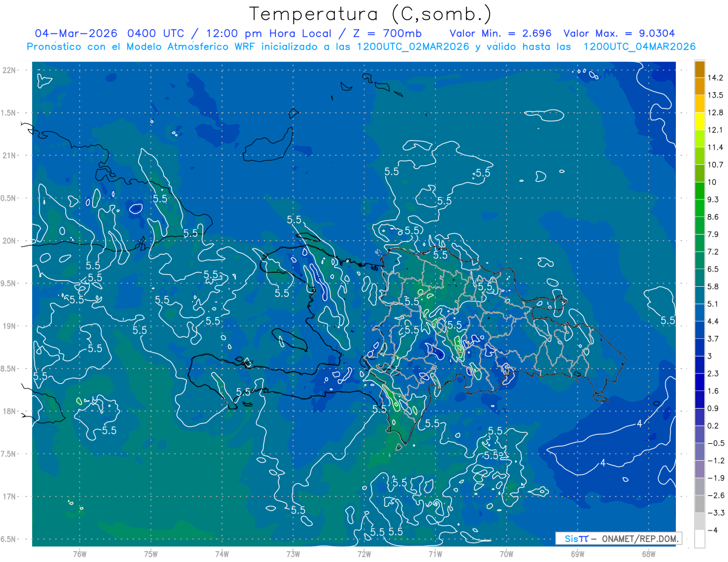Click the '73W' longitude axis label
This screenshot has height=562, width=728.
click(293, 554)
